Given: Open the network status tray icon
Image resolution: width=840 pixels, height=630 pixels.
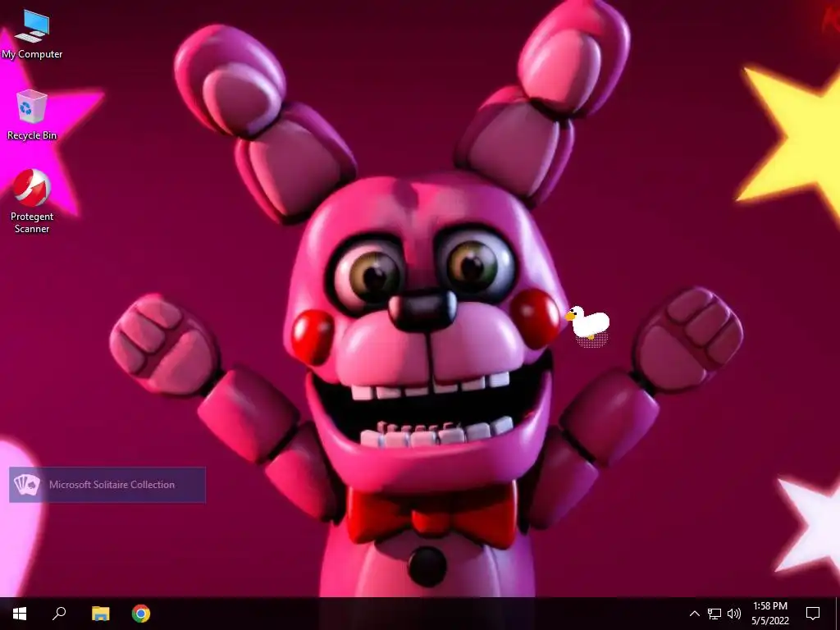Looking at the screenshot, I should pos(714,614).
